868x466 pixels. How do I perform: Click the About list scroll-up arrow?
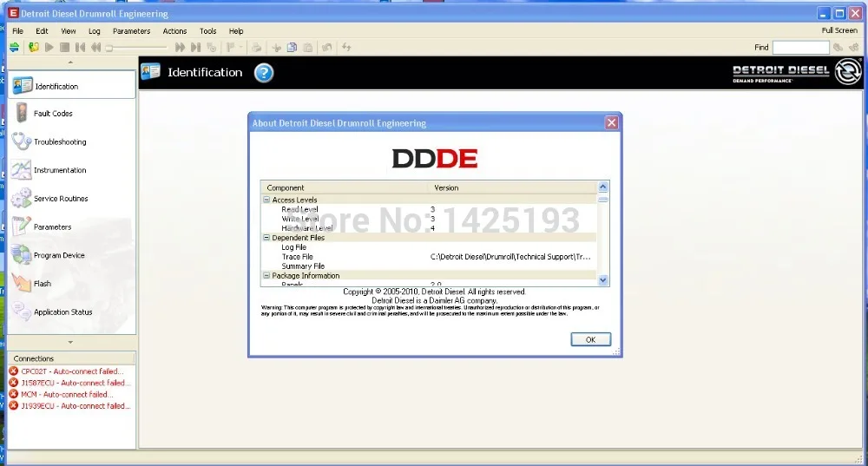click(603, 187)
